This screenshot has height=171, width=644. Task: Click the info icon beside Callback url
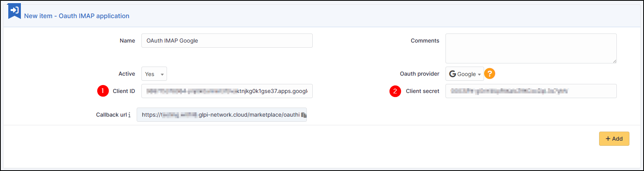(129, 115)
